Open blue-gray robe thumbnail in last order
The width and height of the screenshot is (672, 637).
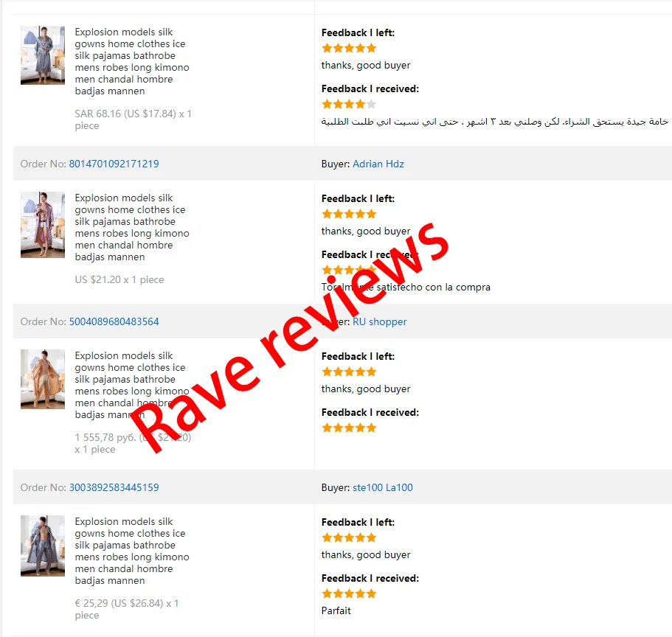pos(43,546)
